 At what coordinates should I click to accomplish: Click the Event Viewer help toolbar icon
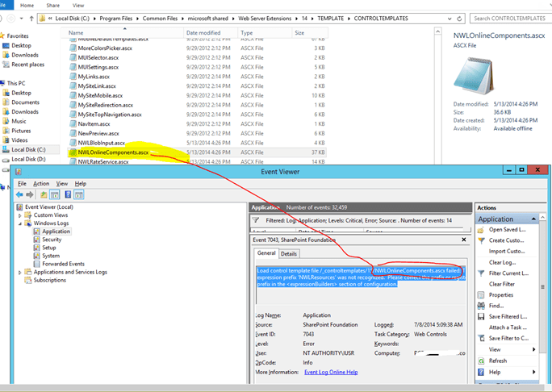(x=69, y=195)
